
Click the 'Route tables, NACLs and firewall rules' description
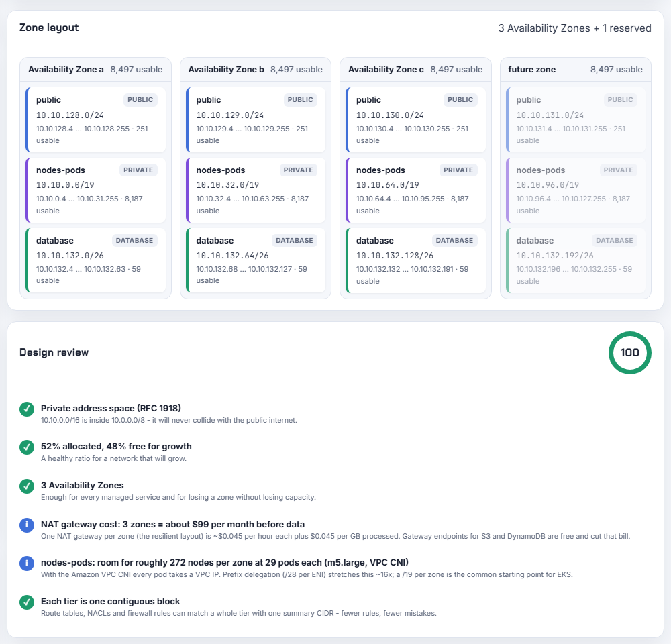(239, 614)
